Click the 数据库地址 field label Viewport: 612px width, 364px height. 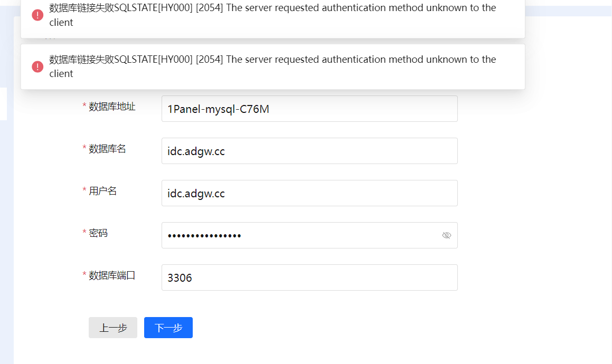click(x=112, y=107)
